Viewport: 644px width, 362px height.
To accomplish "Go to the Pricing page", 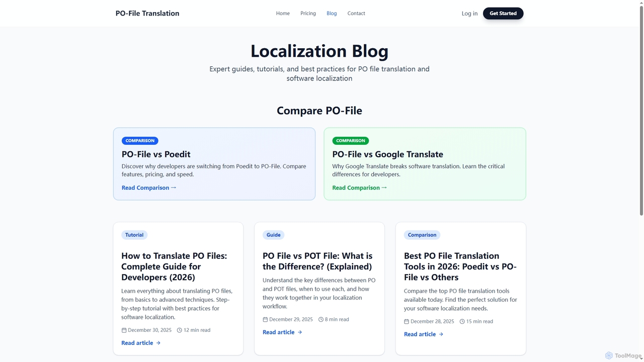I will pos(308,14).
